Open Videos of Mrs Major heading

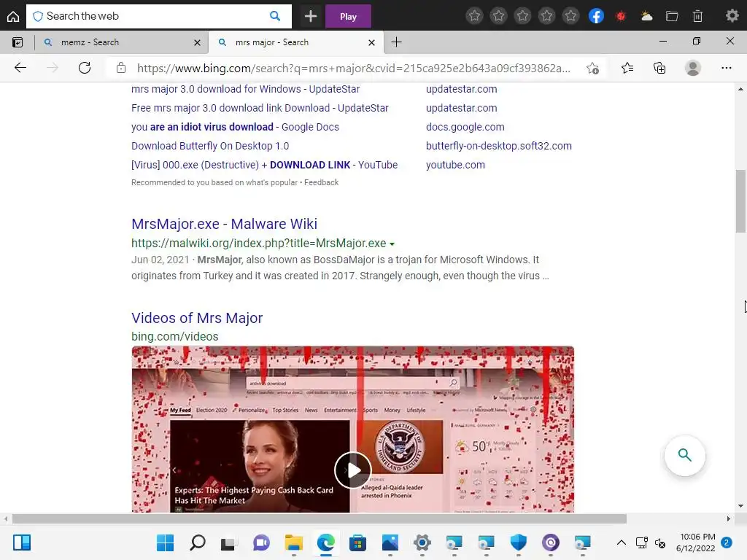(x=197, y=318)
